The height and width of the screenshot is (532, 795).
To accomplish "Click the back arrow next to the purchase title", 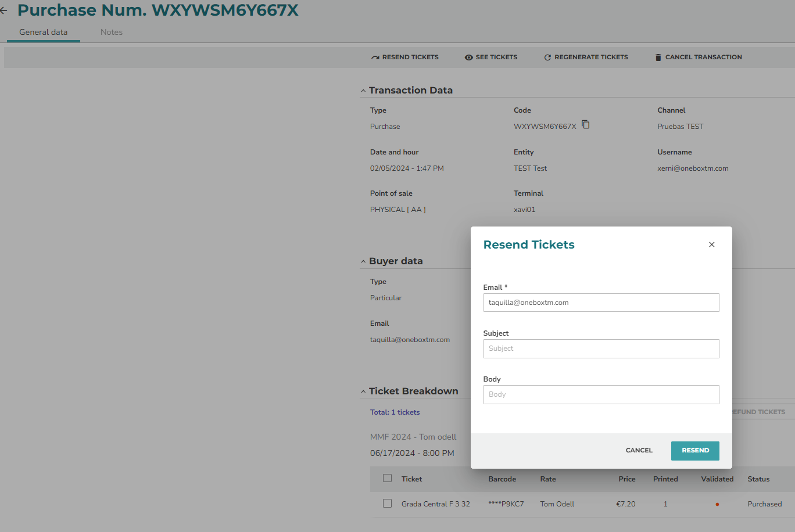I will click(4, 10).
